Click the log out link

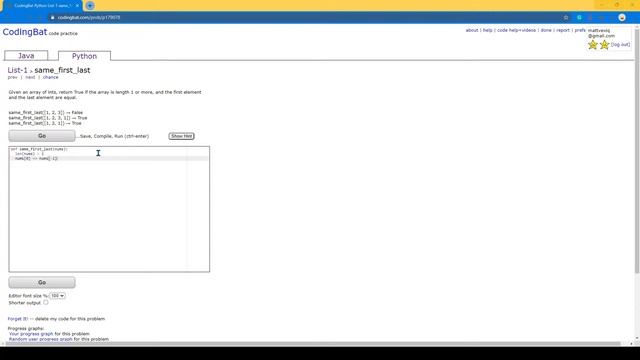(x=620, y=44)
